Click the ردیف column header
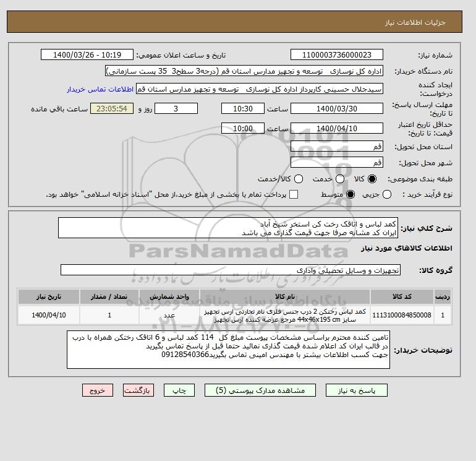Image resolution: width=476 pixels, height=461 pixels. click(443, 296)
